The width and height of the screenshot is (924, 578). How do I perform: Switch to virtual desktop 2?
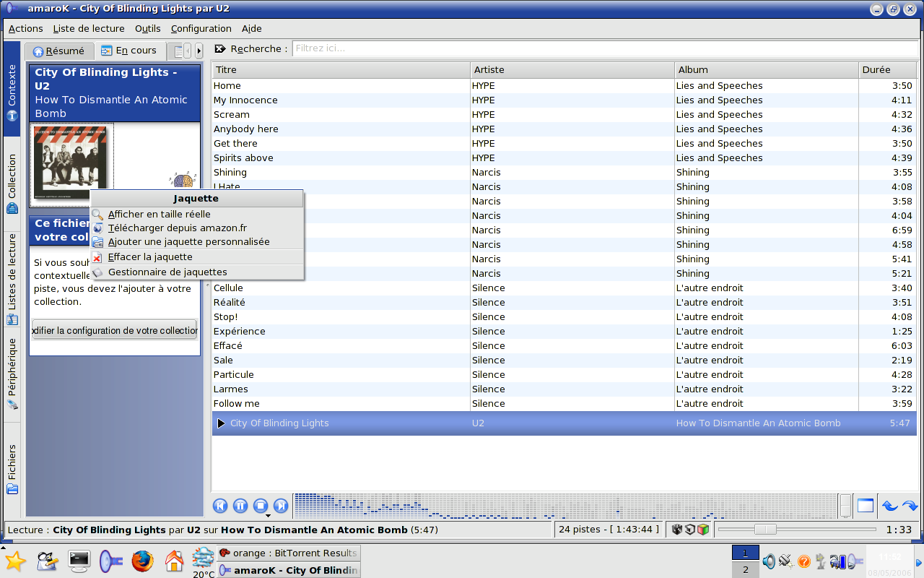click(746, 569)
